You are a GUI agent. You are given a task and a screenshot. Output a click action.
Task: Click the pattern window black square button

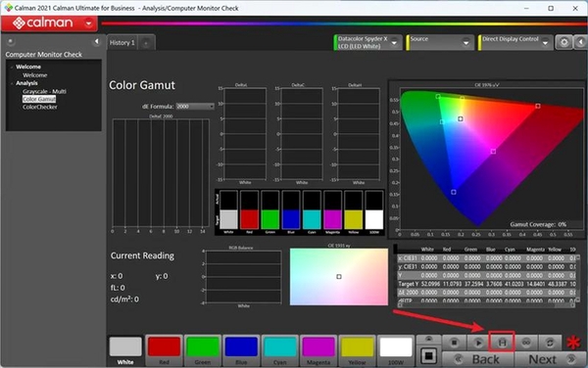(428, 355)
